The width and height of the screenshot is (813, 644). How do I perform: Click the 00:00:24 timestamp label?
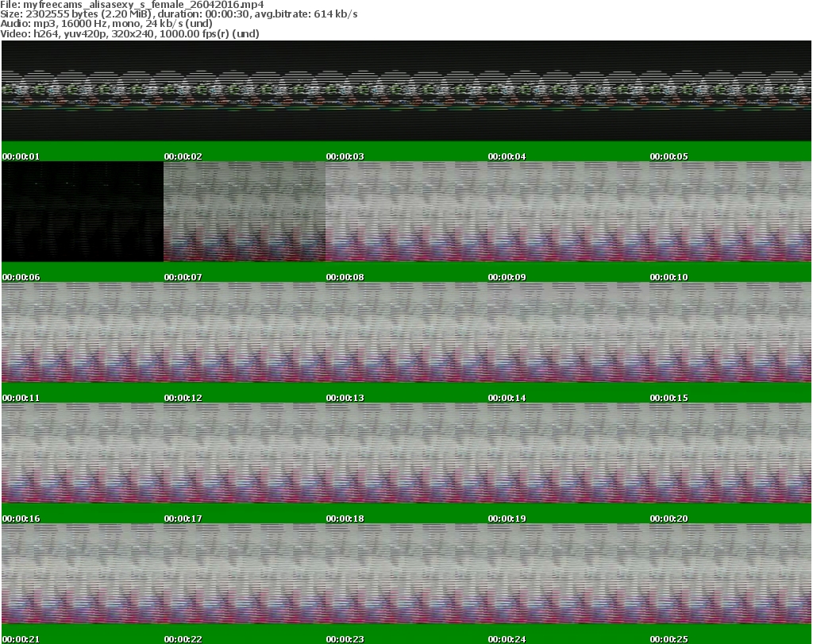click(507, 639)
